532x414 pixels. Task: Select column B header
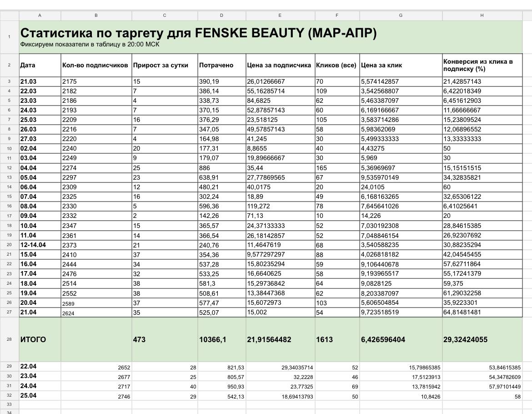click(96, 15)
